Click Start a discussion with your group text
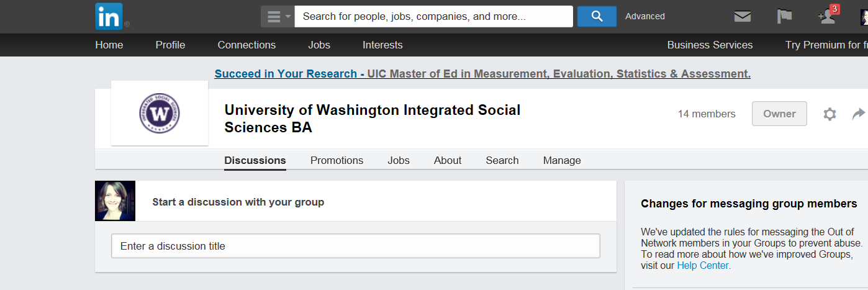This screenshot has width=868, height=290. [x=238, y=202]
